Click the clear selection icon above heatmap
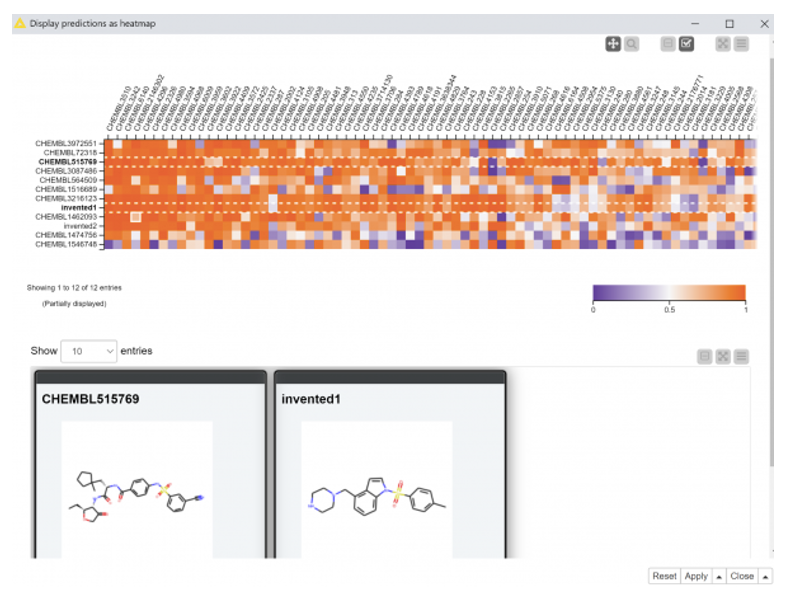 click(x=668, y=44)
